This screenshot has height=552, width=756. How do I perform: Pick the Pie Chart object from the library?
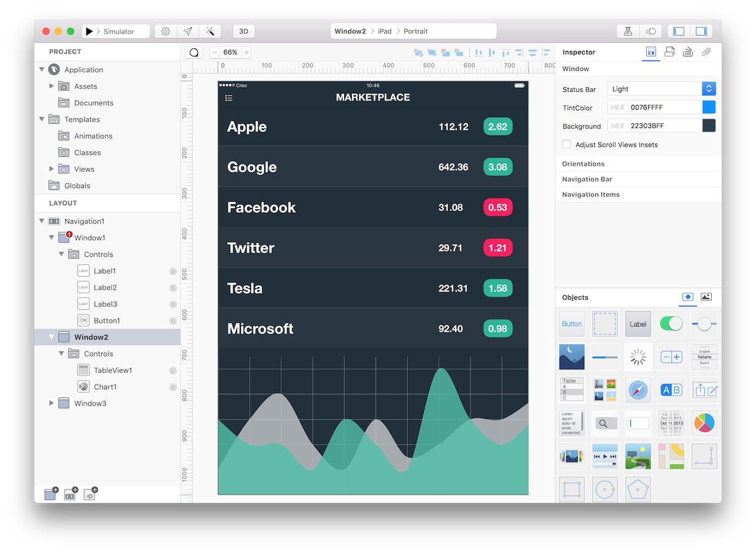[x=704, y=423]
